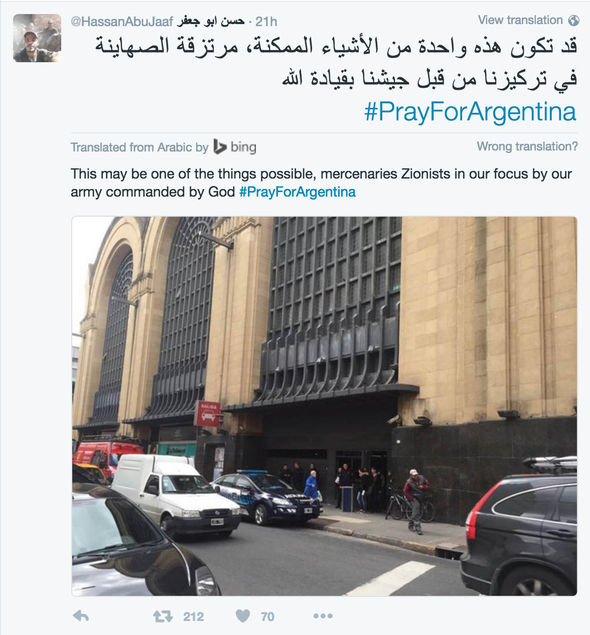Click the reply arrow icon

pos(81,616)
